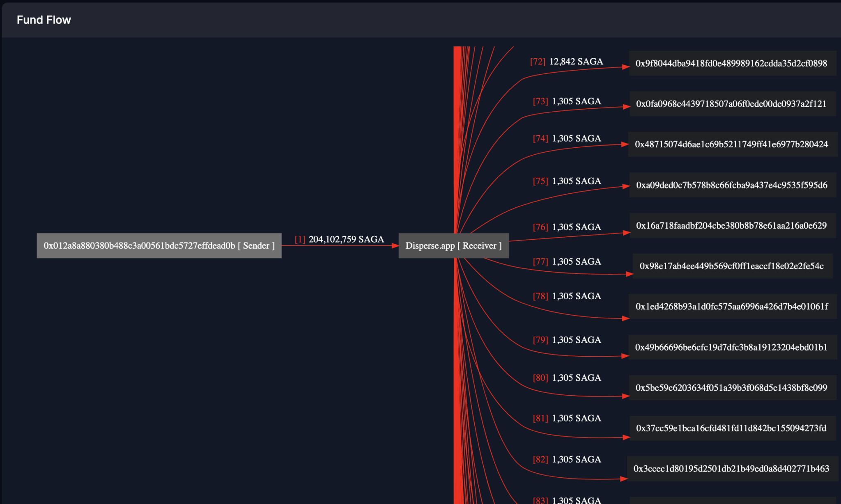The image size is (841, 504).
Task: Select transfer label [79] 1,305 SAGA
Action: click(567, 340)
